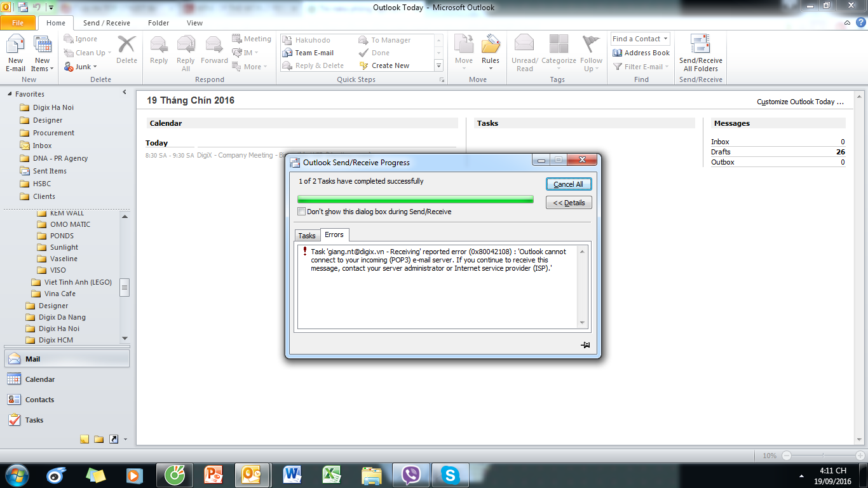The width and height of the screenshot is (868, 488).
Task: Open Word from the taskbar
Action: pyautogui.click(x=292, y=475)
